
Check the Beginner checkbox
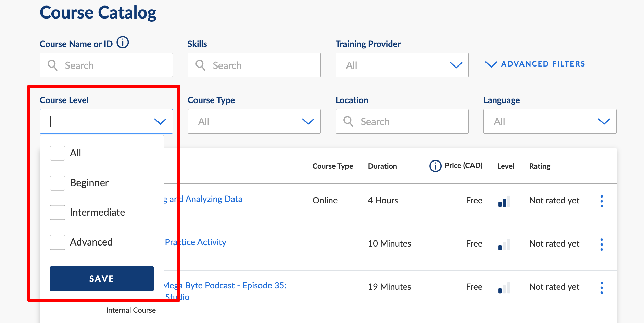point(58,183)
